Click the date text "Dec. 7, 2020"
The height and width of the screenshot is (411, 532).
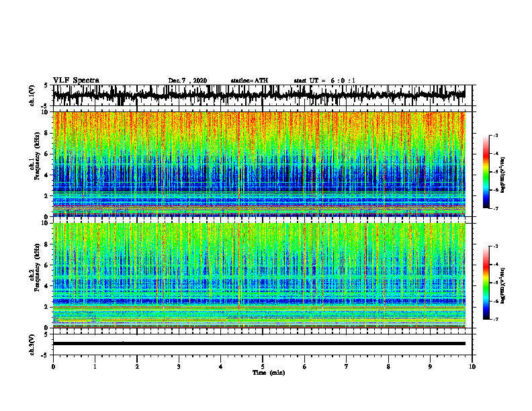point(187,81)
